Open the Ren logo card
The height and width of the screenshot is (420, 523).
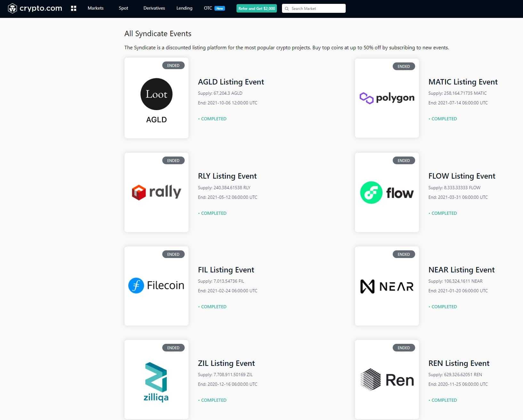pos(387,380)
